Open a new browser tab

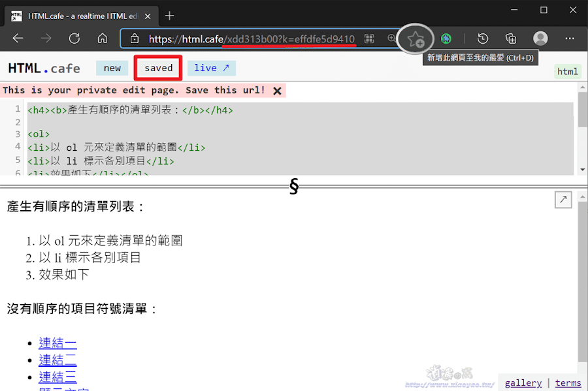169,16
